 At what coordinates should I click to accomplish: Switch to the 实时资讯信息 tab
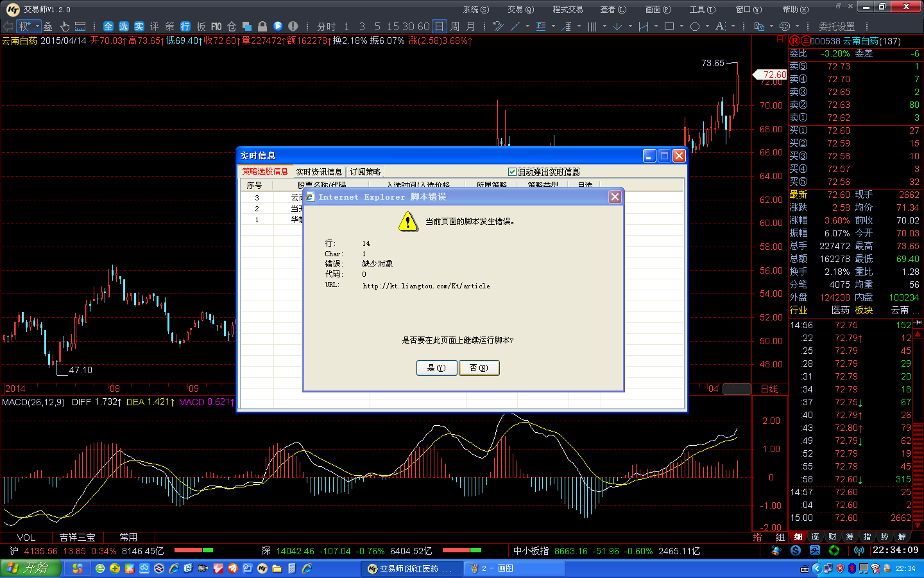(319, 171)
